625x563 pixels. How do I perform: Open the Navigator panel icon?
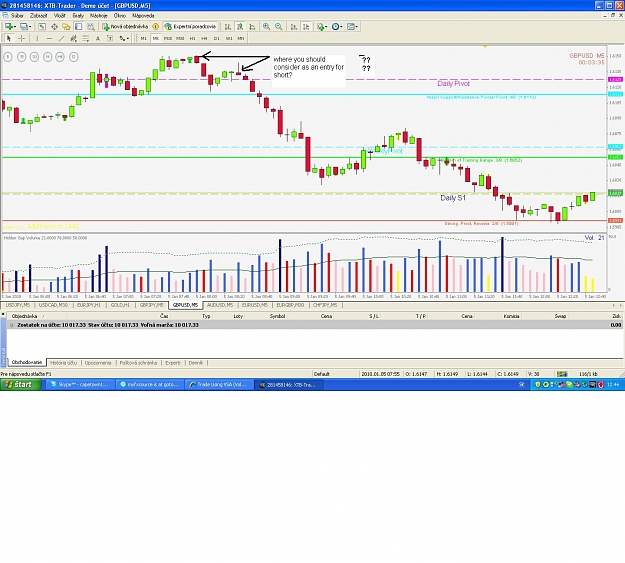(x=66, y=27)
